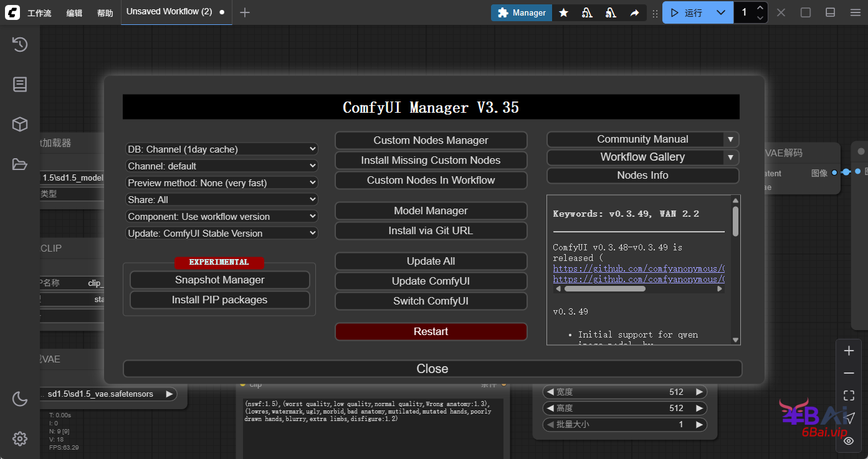The image size is (868, 459).
Task: Open the Share: All dropdown
Action: pos(222,200)
